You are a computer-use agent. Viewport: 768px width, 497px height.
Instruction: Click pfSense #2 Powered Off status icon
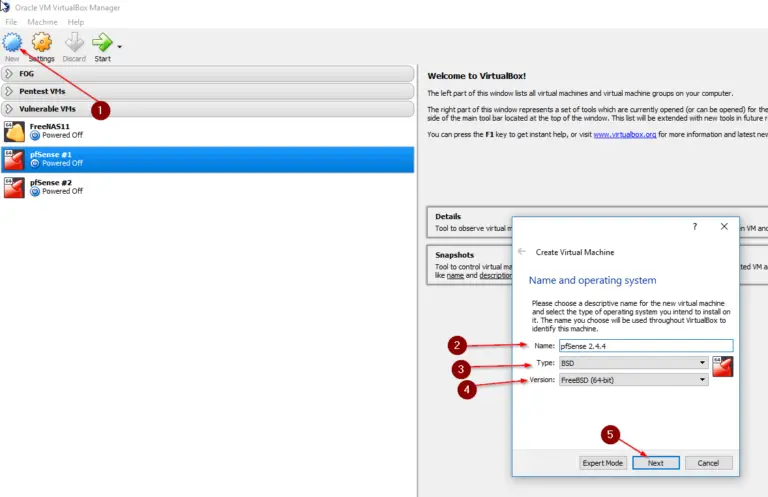[x=35, y=192]
